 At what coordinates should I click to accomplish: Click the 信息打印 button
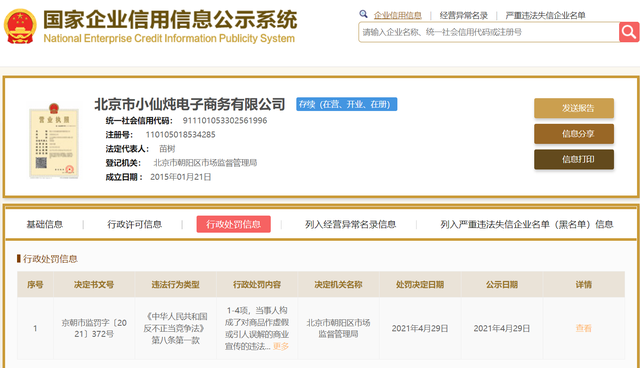[574, 160]
